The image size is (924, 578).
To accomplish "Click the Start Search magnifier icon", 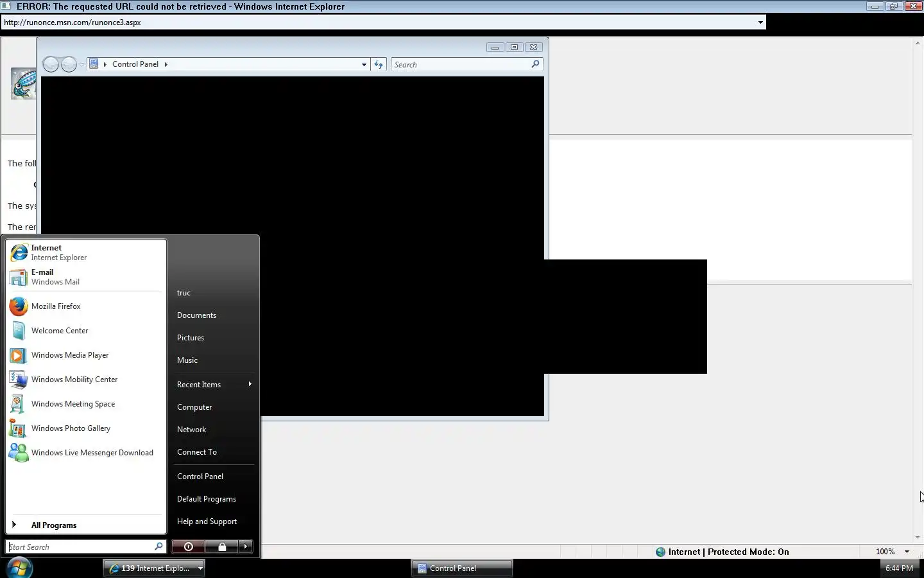I will click(x=158, y=547).
